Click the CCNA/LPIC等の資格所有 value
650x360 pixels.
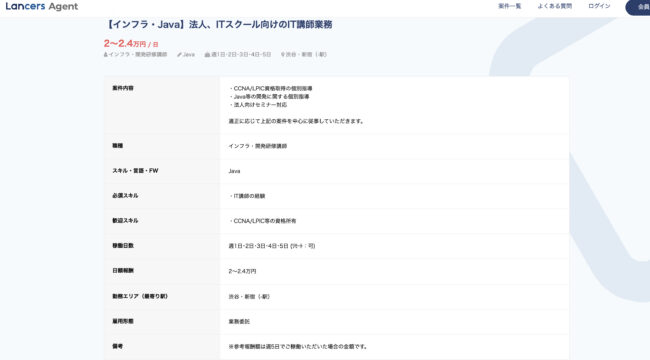262,221
